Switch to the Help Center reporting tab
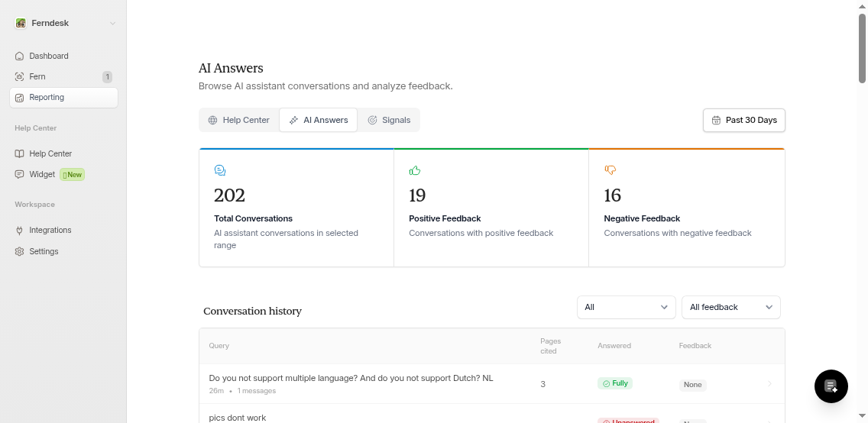 pos(239,120)
